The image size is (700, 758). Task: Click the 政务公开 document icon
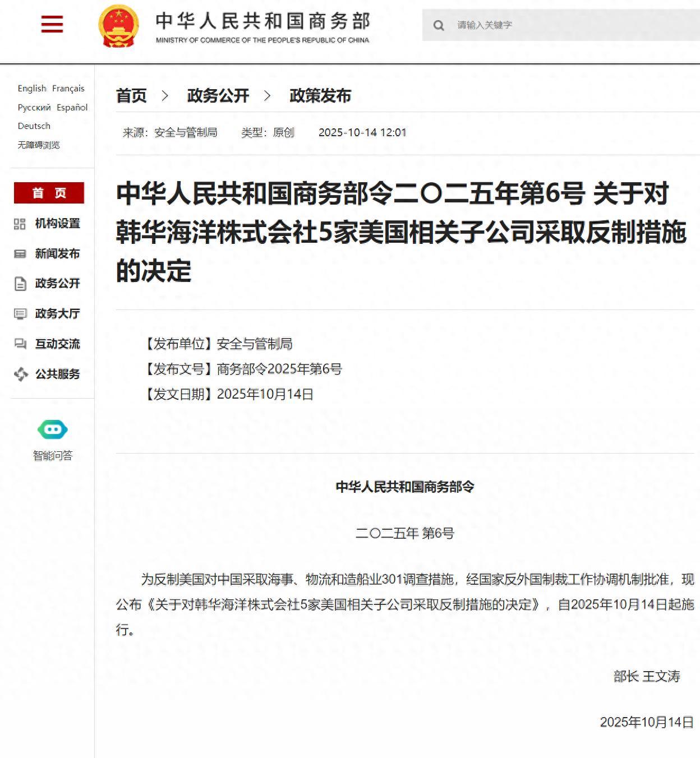[x=20, y=284]
